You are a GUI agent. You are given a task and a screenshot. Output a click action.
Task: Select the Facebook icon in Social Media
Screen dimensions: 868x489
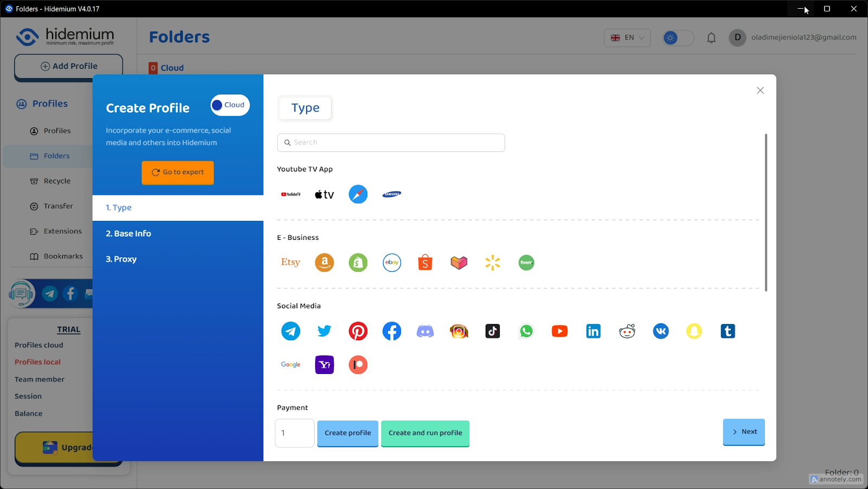392,331
